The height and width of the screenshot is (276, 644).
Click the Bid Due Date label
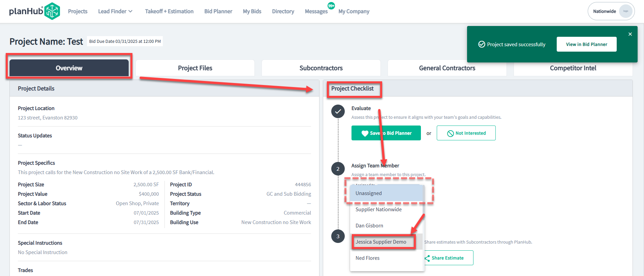[125, 41]
